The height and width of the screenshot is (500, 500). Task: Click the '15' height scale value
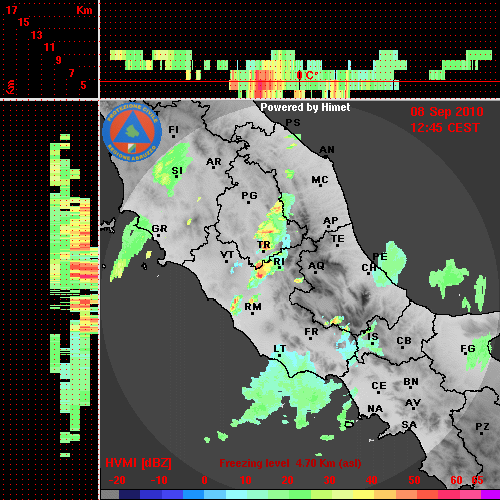pyautogui.click(x=24, y=22)
